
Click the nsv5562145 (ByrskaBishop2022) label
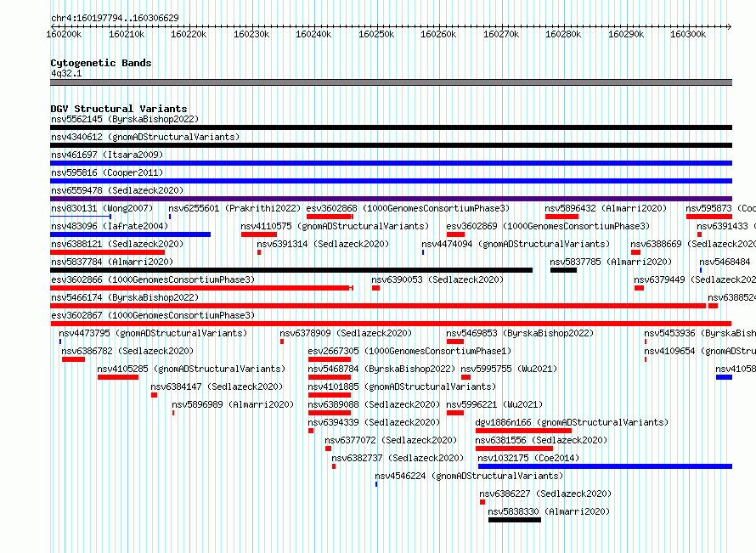(x=125, y=119)
